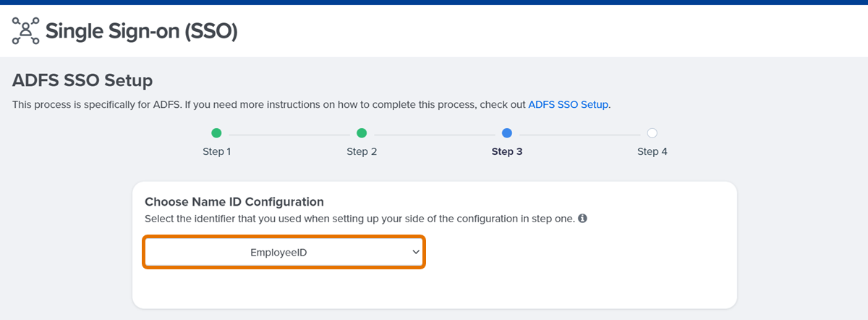
Task: Open the ADFS SSO Setup help link
Action: [x=569, y=105]
